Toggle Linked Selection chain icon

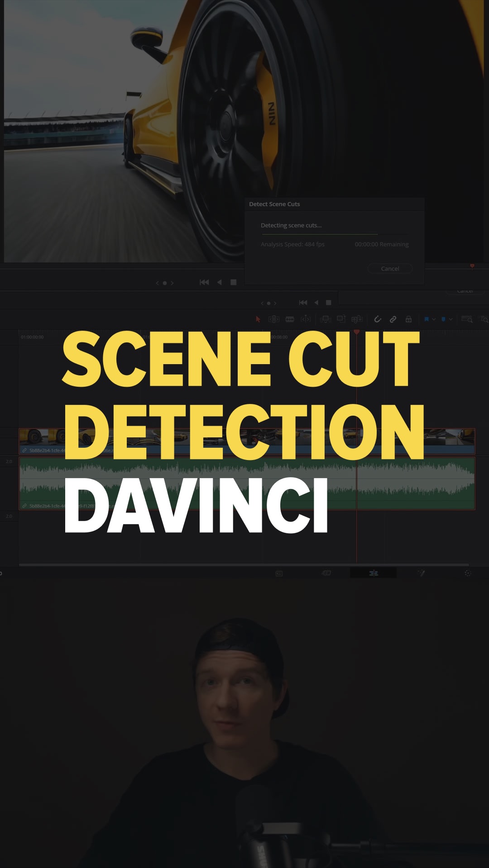(x=393, y=319)
